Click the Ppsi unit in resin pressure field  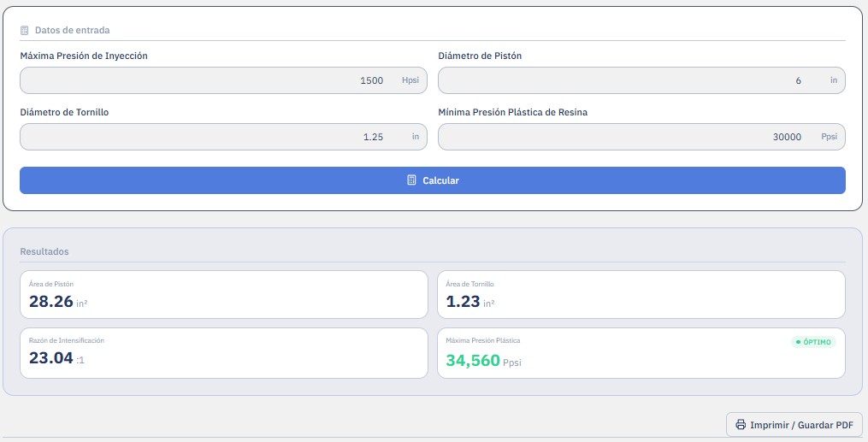point(829,137)
